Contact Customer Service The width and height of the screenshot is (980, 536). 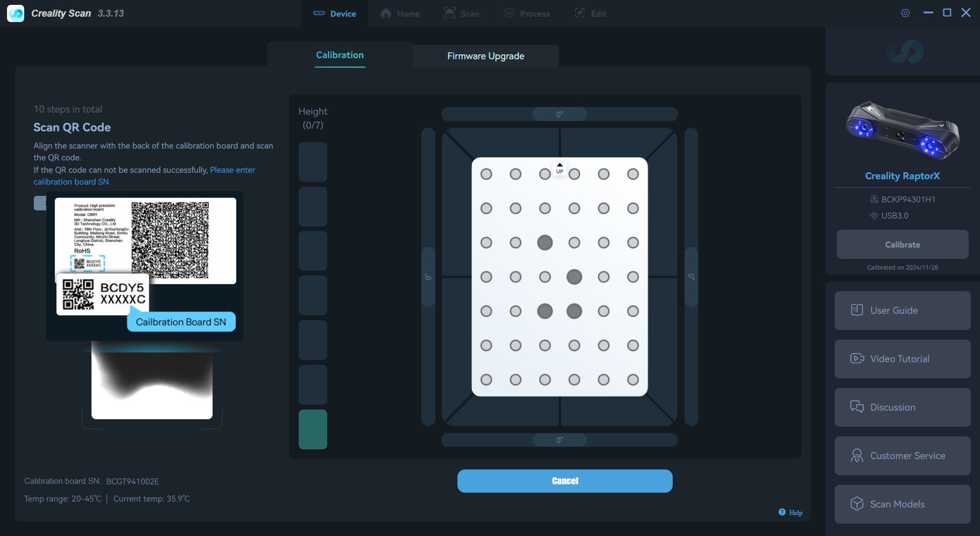click(x=903, y=456)
